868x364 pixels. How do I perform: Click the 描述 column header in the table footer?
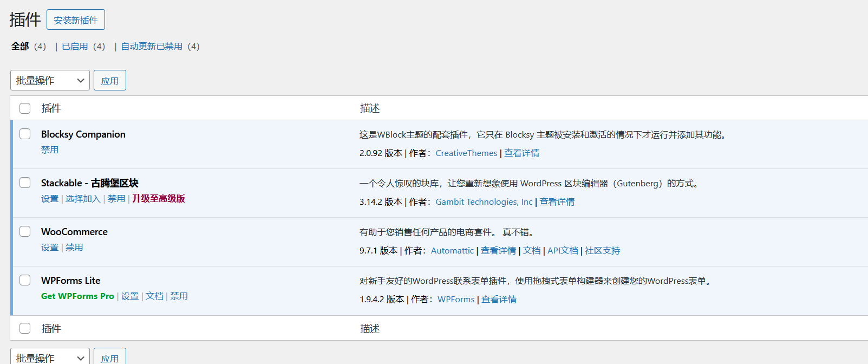click(370, 328)
